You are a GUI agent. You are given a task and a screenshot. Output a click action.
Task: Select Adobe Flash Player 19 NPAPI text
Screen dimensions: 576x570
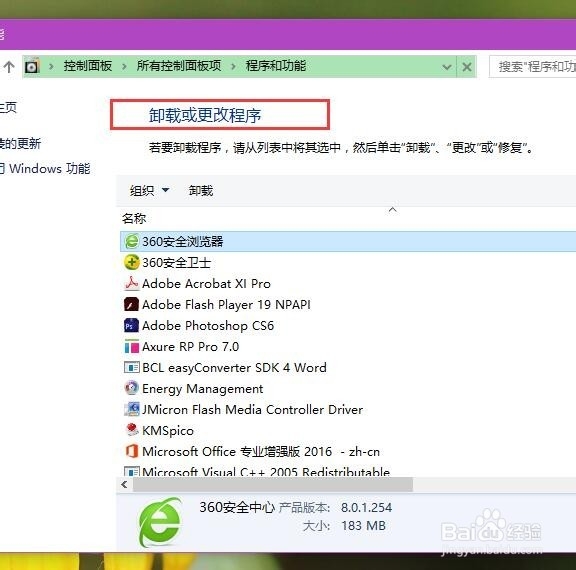(x=226, y=304)
